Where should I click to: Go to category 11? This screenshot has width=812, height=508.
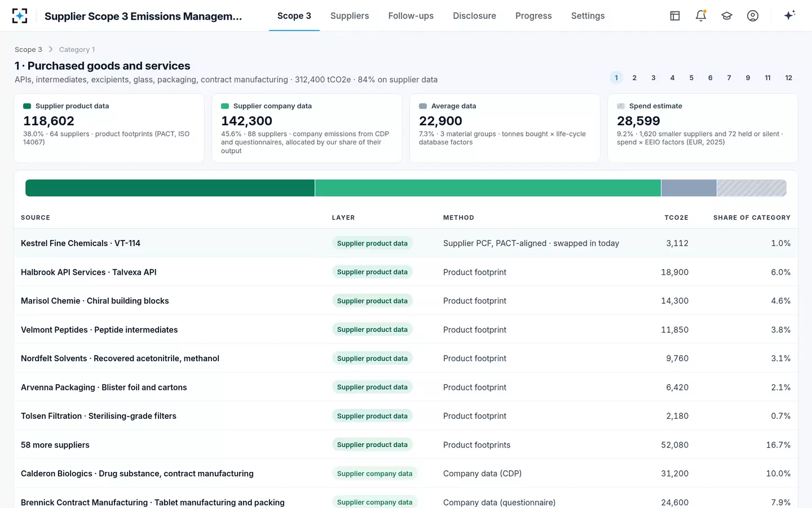(767, 78)
